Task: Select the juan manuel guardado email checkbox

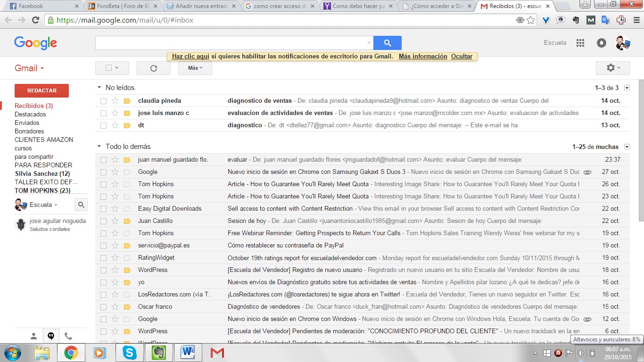Action: (x=103, y=159)
